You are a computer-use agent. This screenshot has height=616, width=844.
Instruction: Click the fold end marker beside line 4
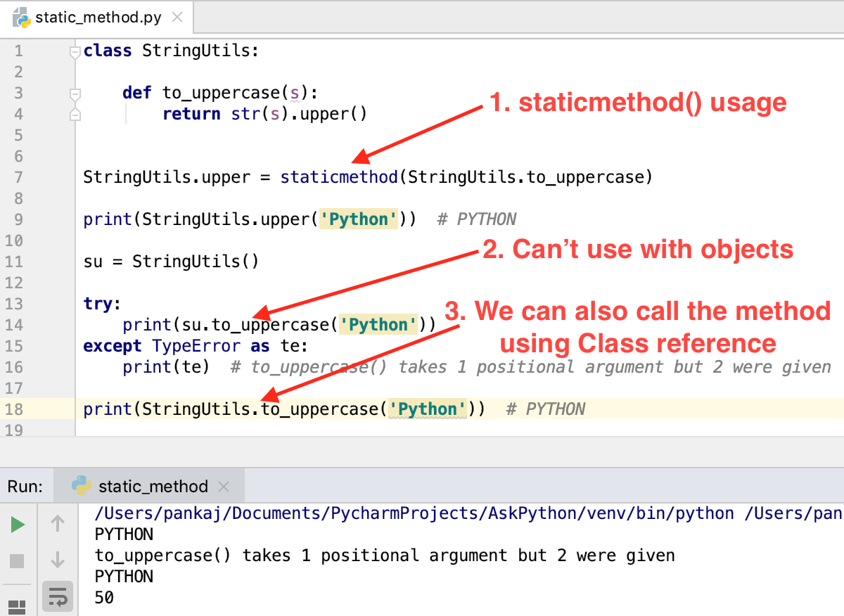[75, 113]
